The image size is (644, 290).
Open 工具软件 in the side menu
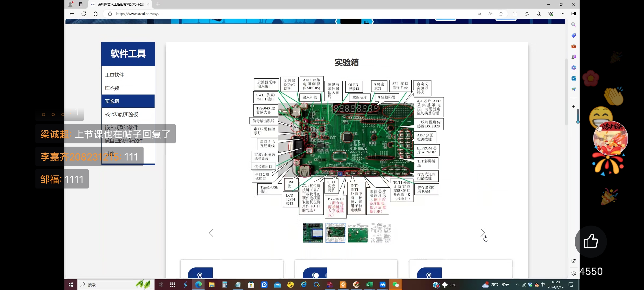114,75
